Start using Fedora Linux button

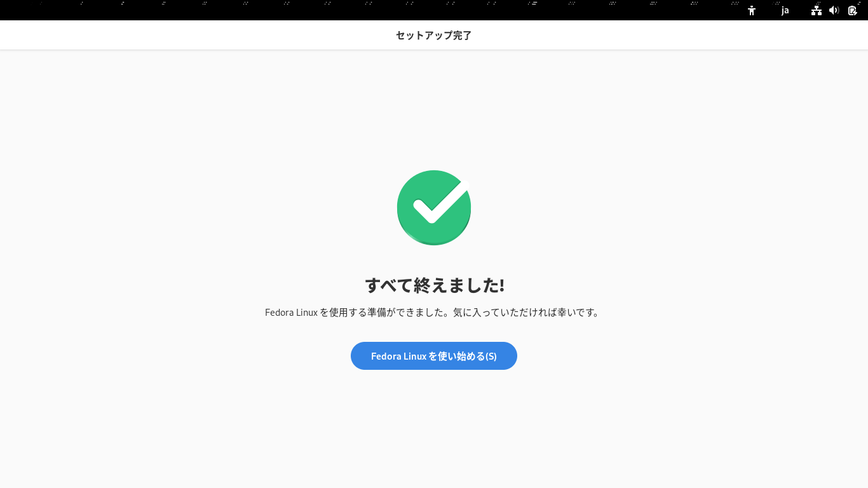tap(434, 356)
